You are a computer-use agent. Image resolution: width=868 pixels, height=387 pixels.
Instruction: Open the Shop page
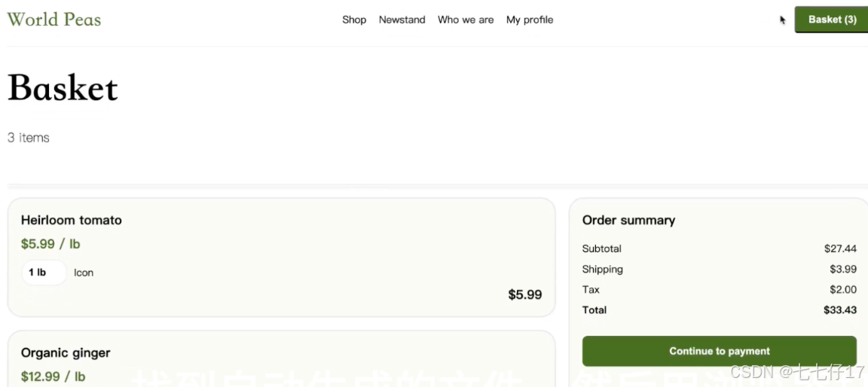[x=354, y=20]
